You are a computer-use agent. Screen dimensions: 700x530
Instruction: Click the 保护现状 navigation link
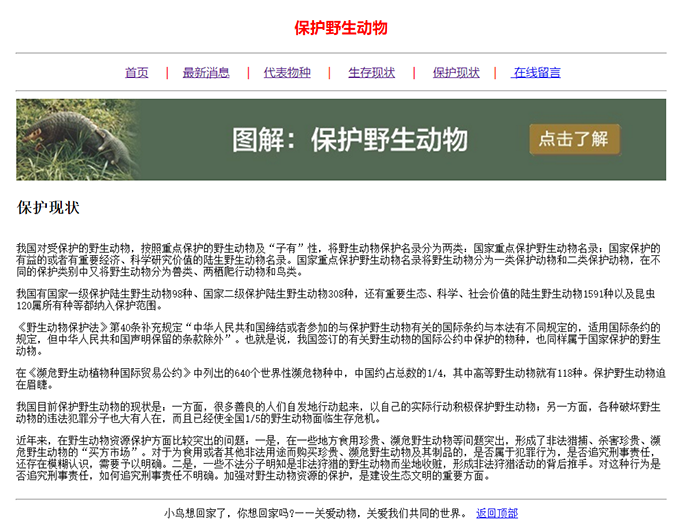(x=456, y=73)
